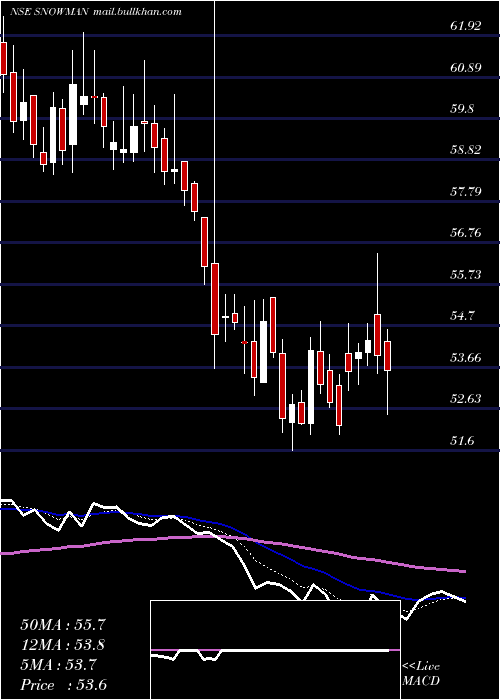Select the 58.82 price axis label
500x700 pixels.
click(x=466, y=150)
